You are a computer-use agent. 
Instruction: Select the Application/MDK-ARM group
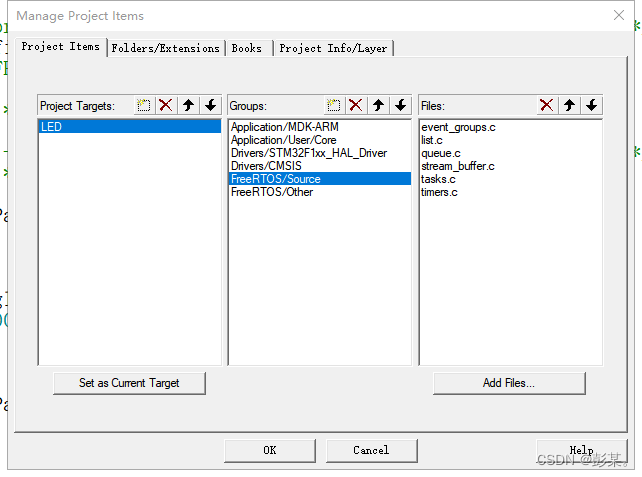point(320,127)
